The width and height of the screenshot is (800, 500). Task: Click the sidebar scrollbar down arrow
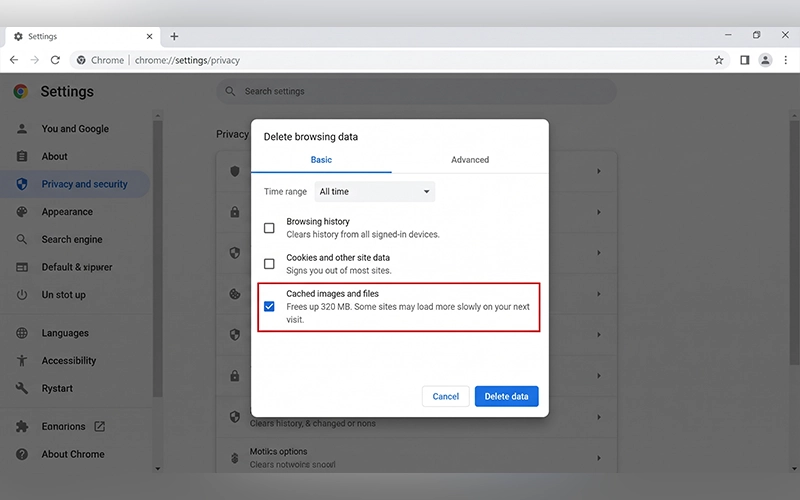tap(158, 468)
